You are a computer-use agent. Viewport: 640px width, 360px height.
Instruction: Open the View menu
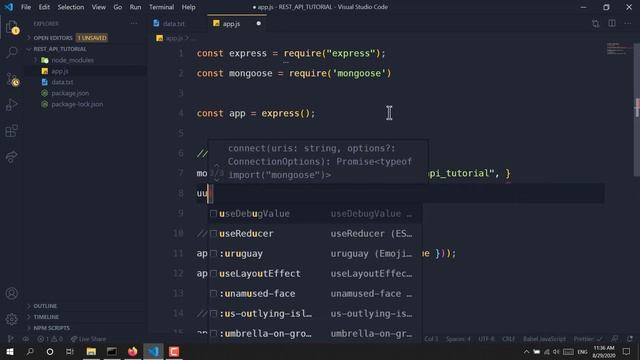tap(98, 7)
